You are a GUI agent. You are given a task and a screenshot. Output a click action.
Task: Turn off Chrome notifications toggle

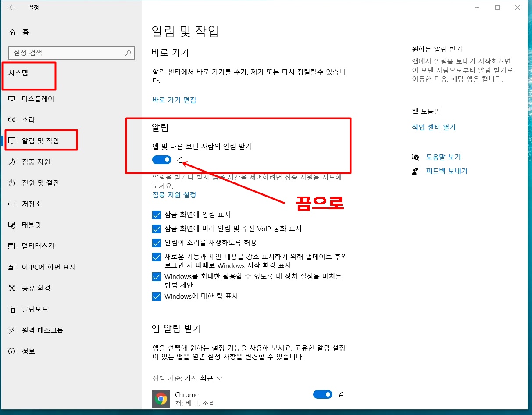coord(323,395)
